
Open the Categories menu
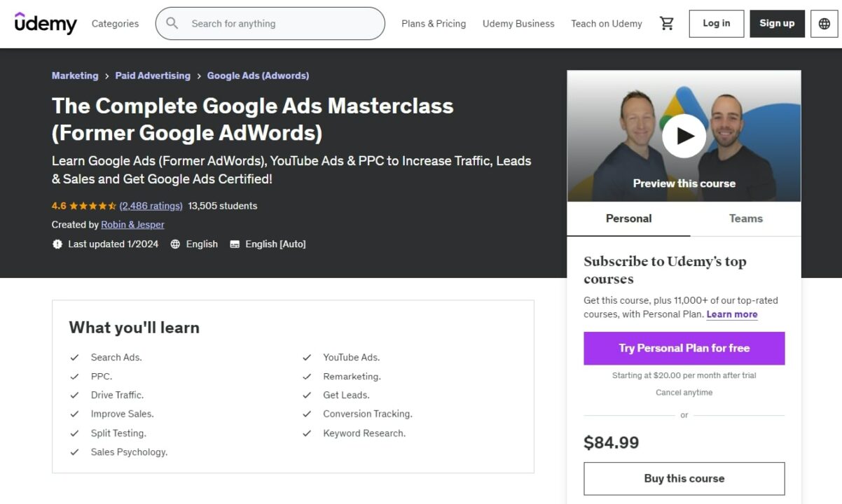[115, 23]
